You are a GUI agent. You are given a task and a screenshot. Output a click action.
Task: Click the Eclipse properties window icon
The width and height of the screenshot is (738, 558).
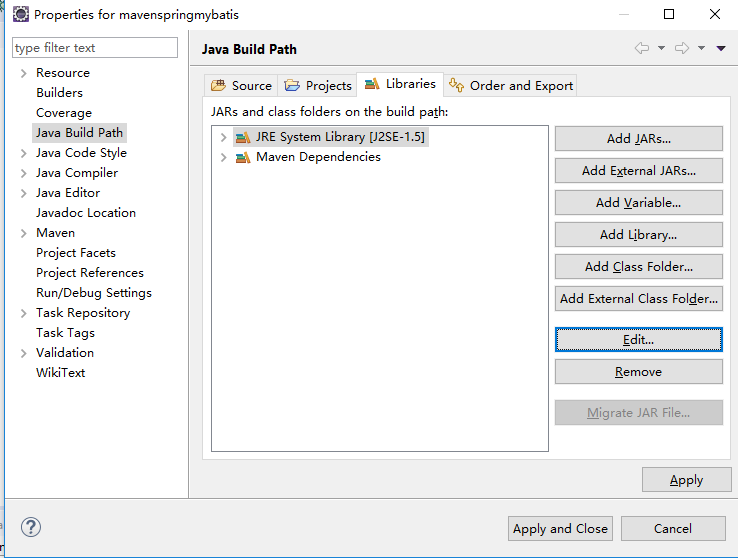[21, 15]
